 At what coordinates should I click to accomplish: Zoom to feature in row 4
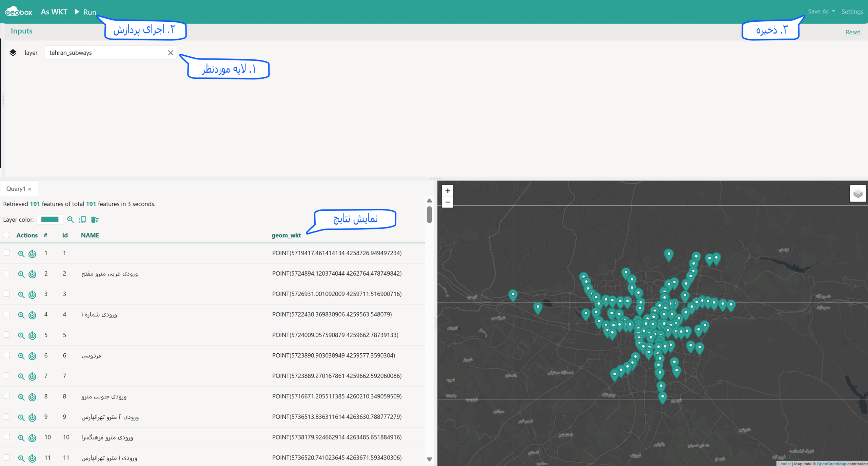coord(21,315)
